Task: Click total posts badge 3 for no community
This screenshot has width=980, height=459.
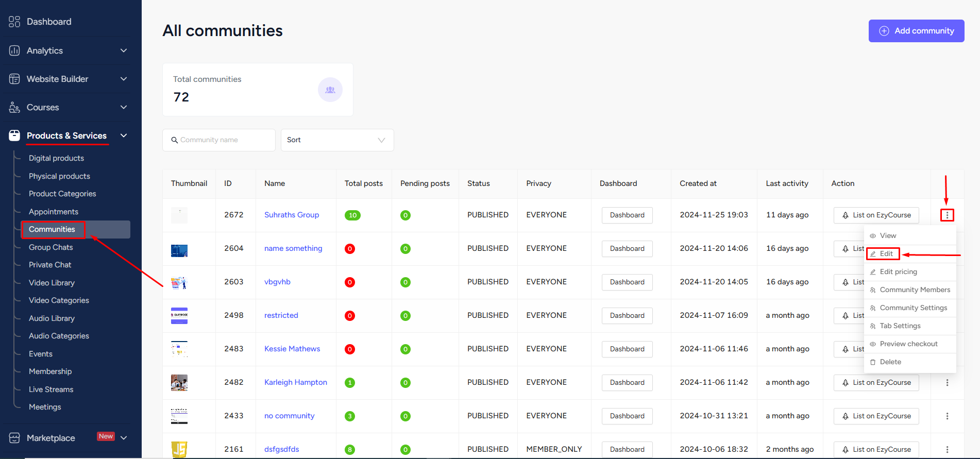Action: (x=350, y=416)
